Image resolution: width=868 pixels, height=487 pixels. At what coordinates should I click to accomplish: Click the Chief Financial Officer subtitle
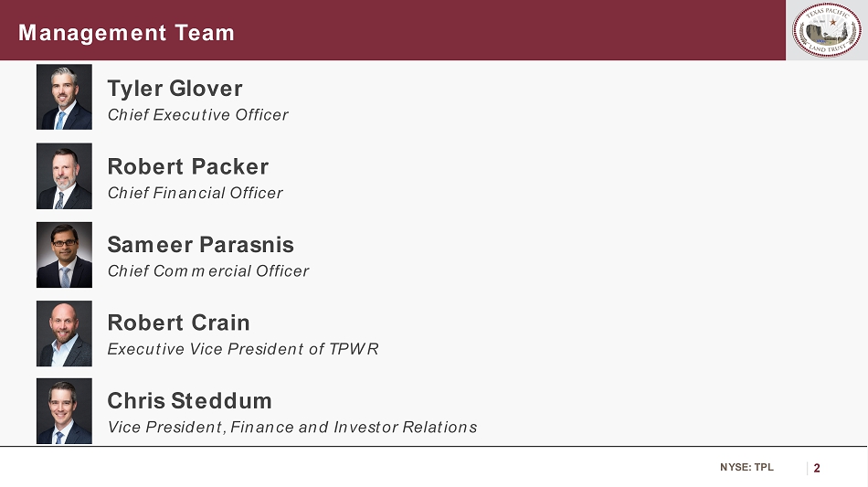195,193
